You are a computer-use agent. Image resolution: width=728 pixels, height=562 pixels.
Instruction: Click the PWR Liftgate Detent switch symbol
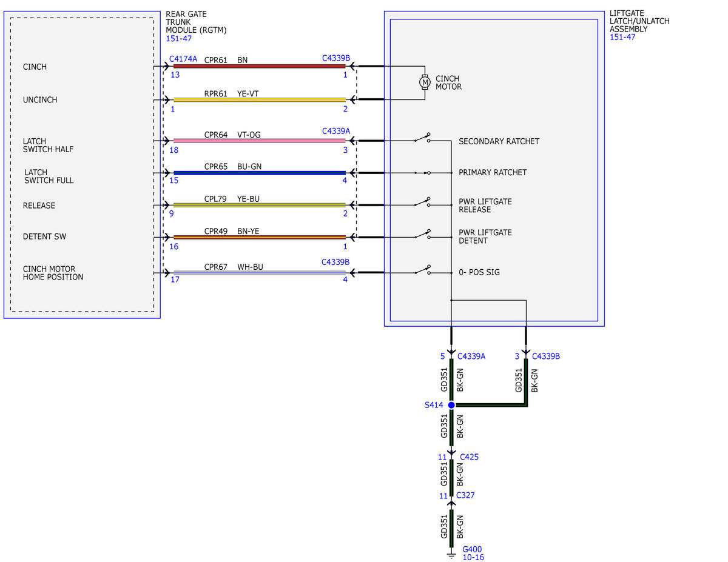tap(423, 234)
